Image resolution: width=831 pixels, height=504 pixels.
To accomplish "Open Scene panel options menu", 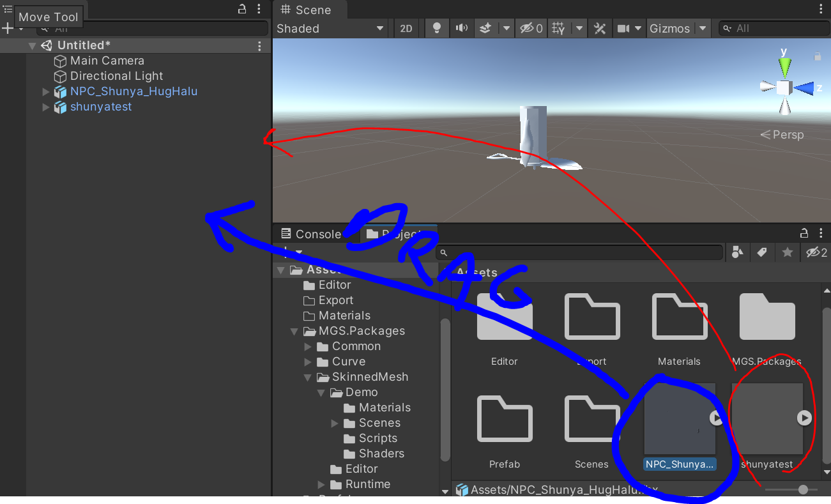I will (x=821, y=9).
